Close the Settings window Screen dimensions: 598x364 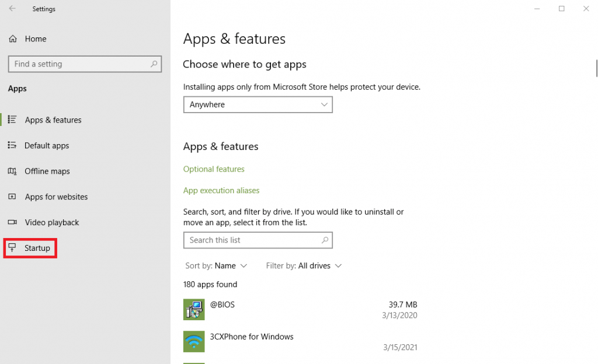[x=586, y=8]
